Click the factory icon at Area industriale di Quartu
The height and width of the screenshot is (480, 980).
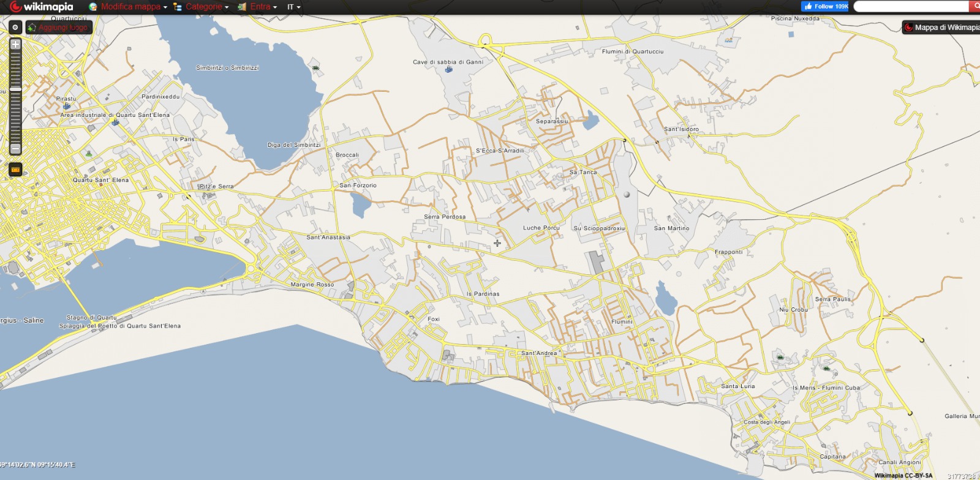[115, 122]
